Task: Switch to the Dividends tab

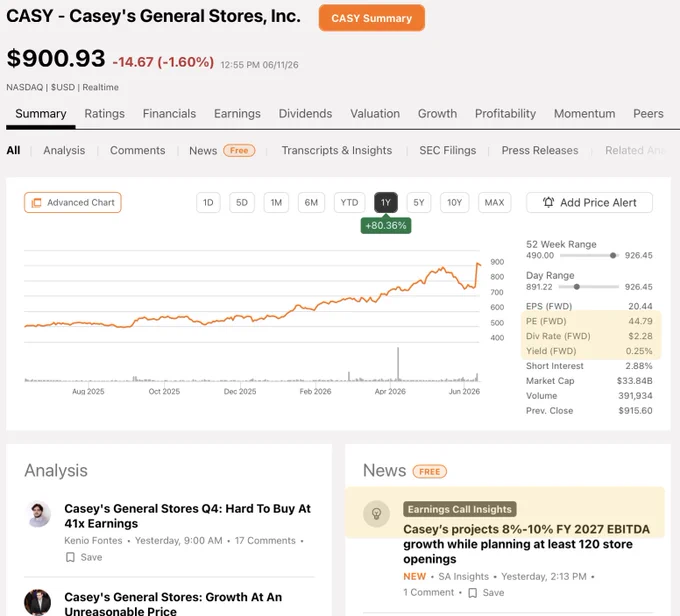Action: (x=305, y=114)
